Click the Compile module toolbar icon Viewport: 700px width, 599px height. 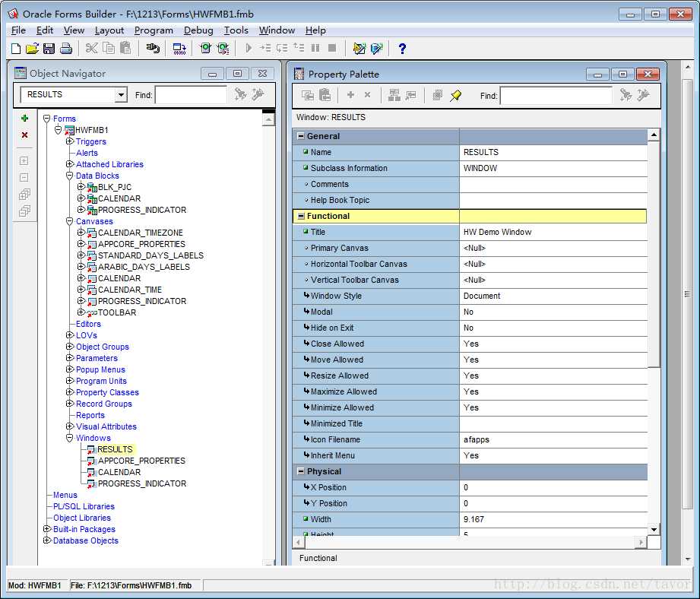(x=179, y=48)
